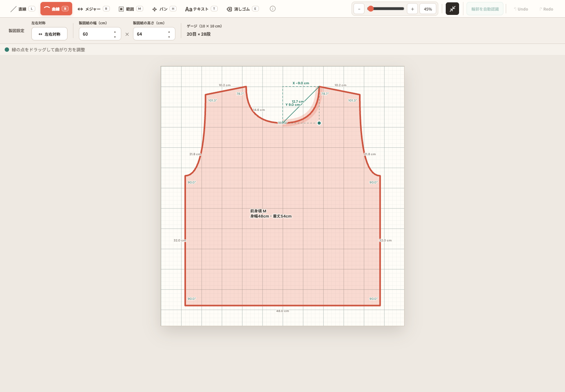Switch to the パン pan tool
Screen dimensions: 565x392
(164, 9)
